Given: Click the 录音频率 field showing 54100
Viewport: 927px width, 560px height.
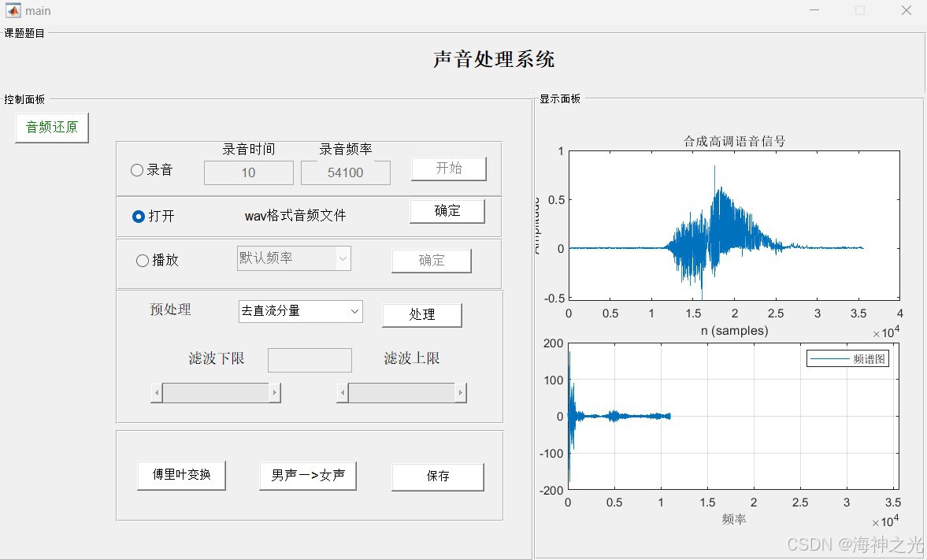Looking at the screenshot, I should coord(345,172).
